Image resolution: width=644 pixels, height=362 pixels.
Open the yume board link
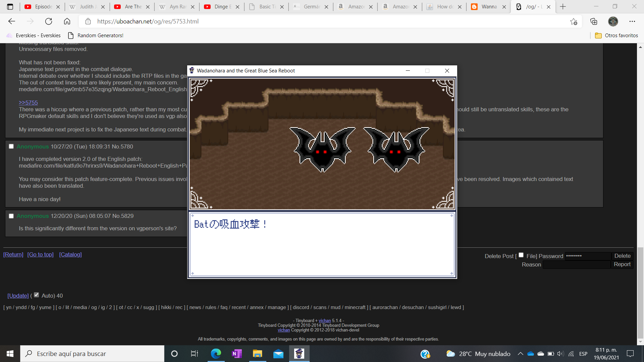pyautogui.click(x=45, y=307)
